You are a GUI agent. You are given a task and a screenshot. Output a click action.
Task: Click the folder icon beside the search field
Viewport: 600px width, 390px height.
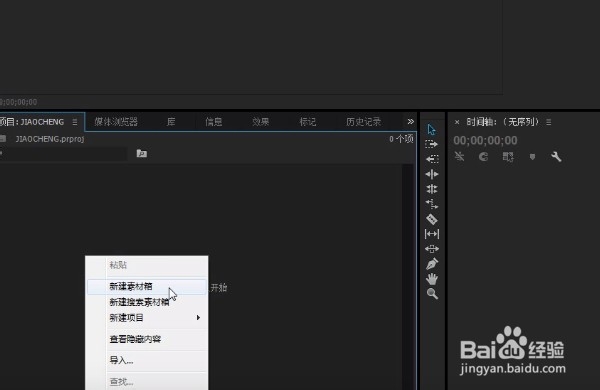142,153
